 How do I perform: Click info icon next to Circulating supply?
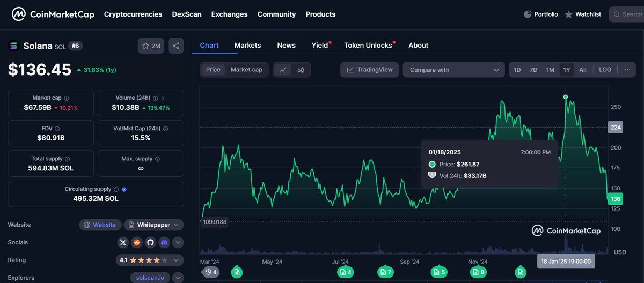coord(116,189)
